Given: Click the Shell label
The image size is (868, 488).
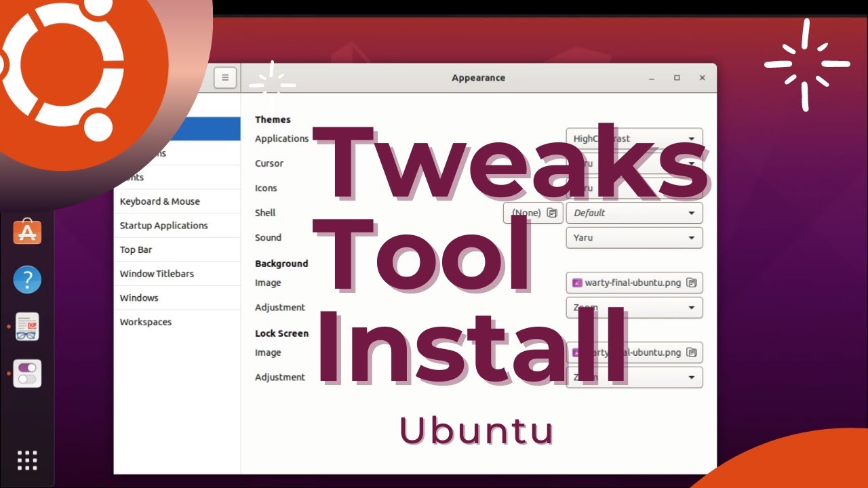Looking at the screenshot, I should tap(265, 213).
